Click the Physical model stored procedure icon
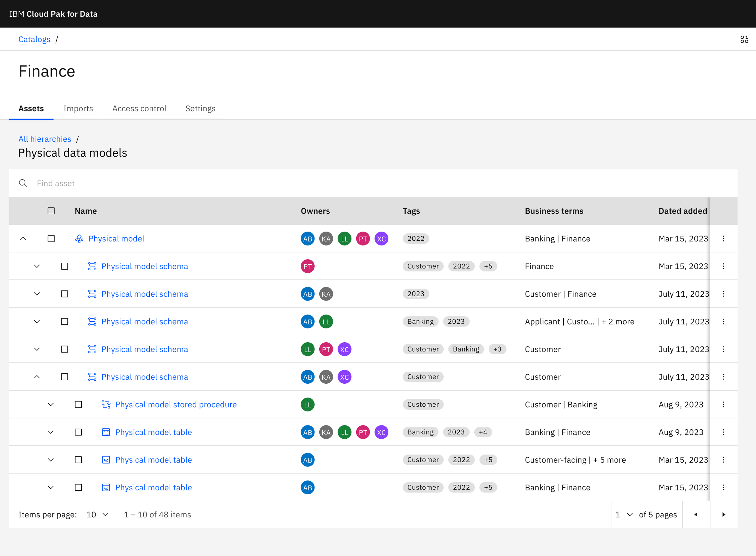 (x=106, y=405)
